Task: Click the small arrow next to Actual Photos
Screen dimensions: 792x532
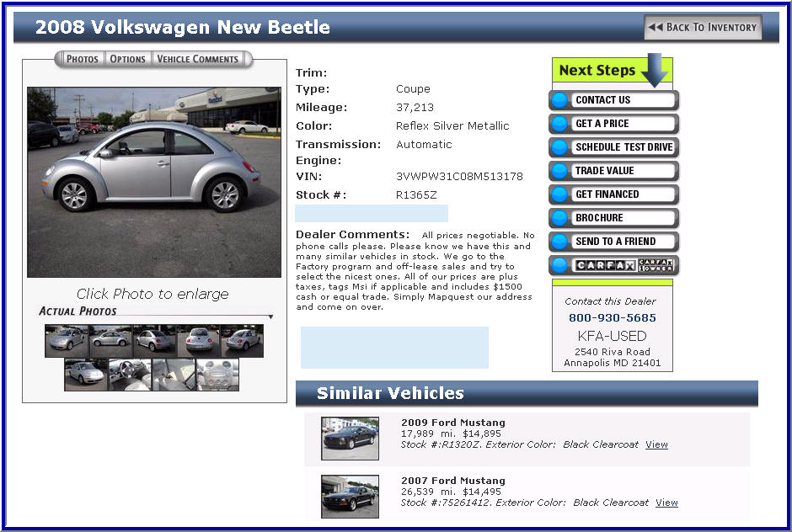Action: tap(270, 317)
